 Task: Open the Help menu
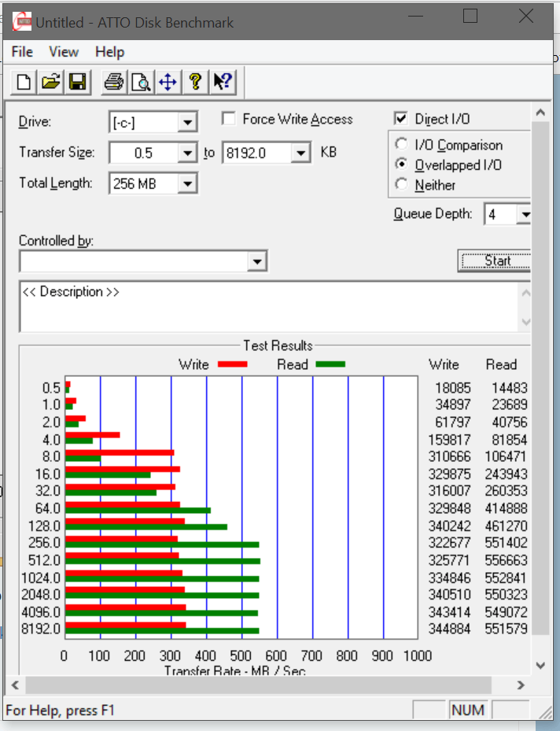pos(109,52)
